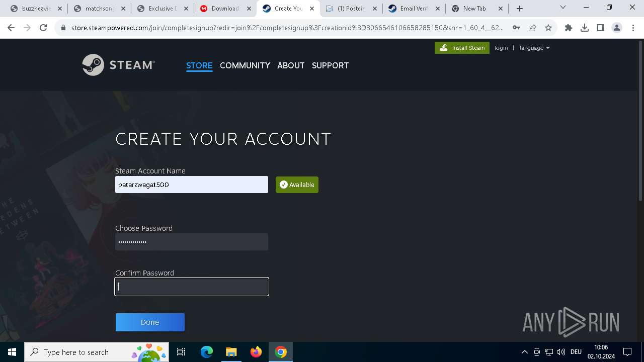Close the Email Verification tab
This screenshot has height=362, width=644.
click(x=438, y=9)
